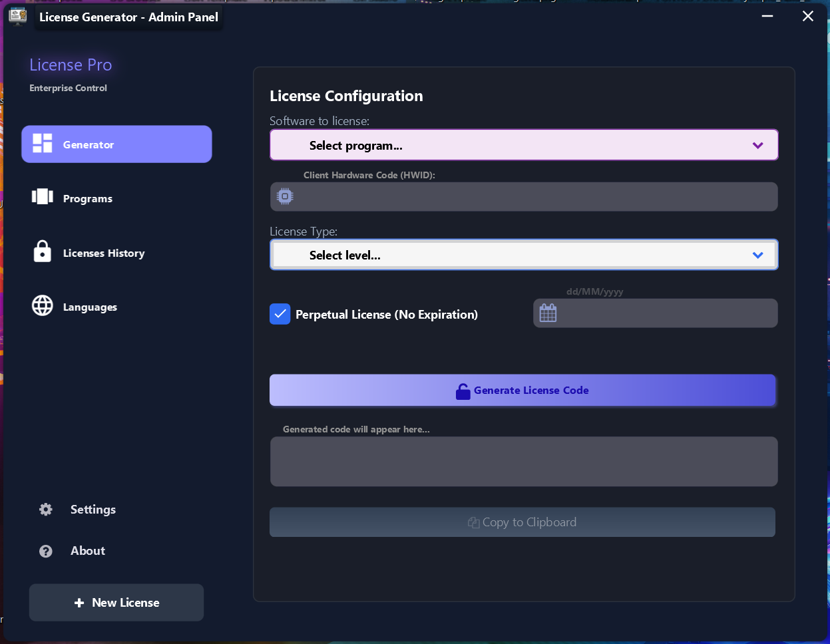Image resolution: width=830 pixels, height=644 pixels.
Task: Open the Select program dropdown
Action: [524, 145]
